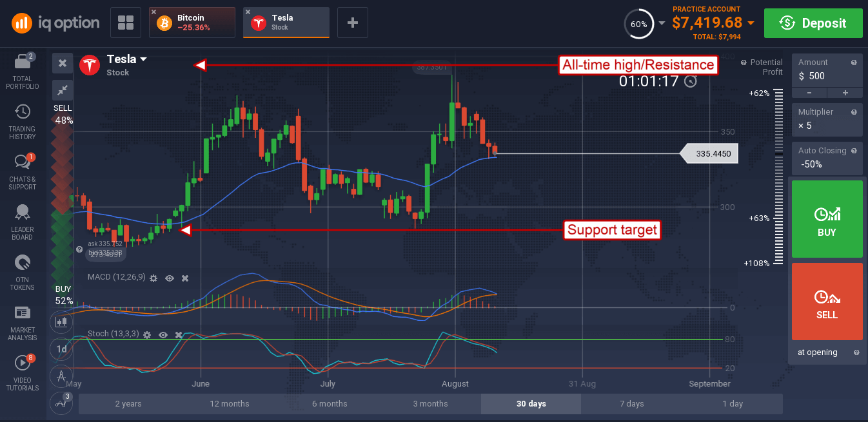Screen dimensions: 868x422
Task: Open the OTN Tokens section
Action: point(22,273)
